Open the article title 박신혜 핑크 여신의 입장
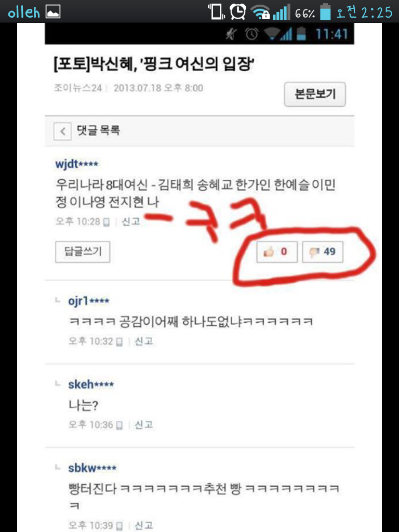 (154, 64)
